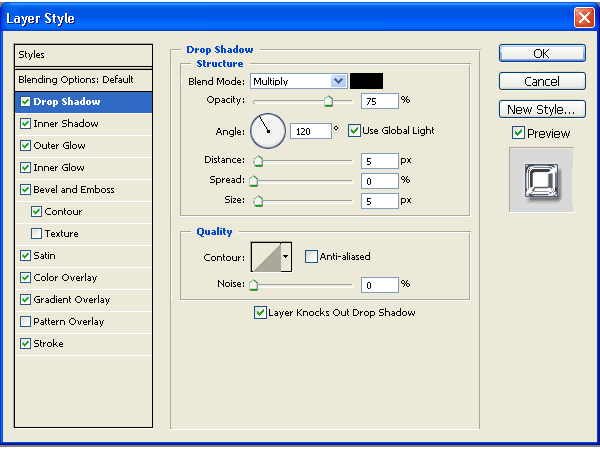Open the Bevel and Emboss settings
This screenshot has height=450, width=600.
point(74,190)
